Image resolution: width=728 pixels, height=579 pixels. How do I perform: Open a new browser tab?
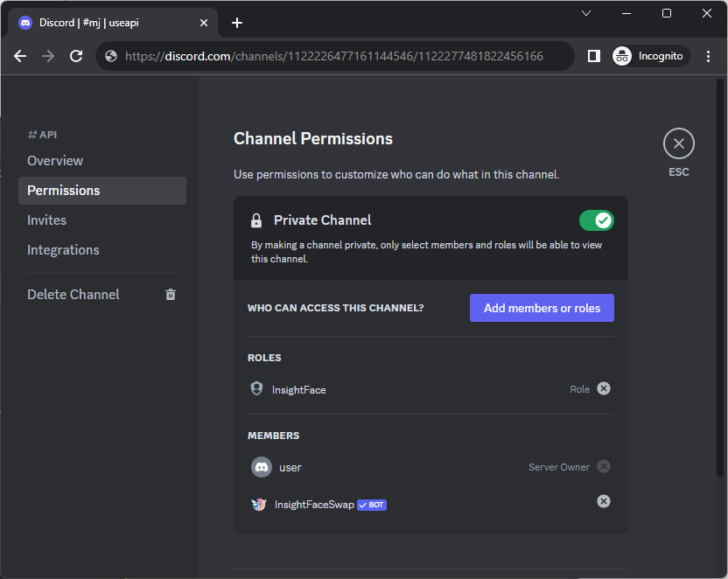click(237, 23)
